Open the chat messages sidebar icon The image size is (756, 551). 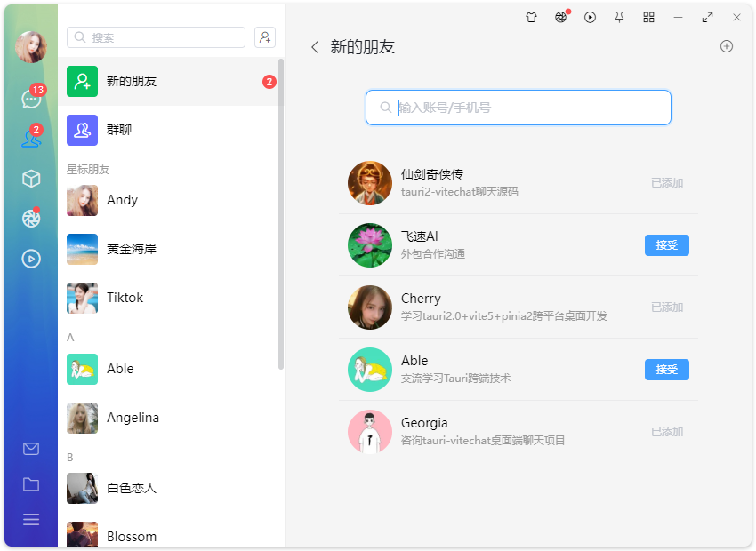[31, 98]
